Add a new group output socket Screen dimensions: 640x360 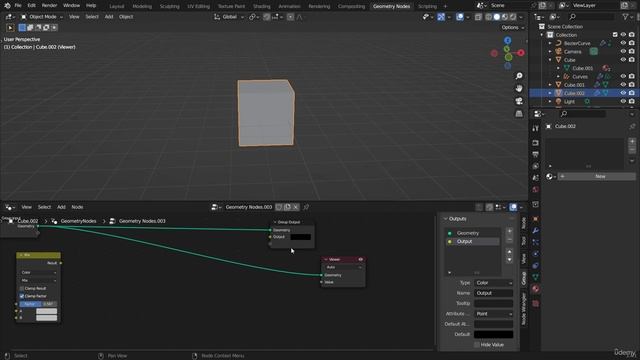coord(509,231)
